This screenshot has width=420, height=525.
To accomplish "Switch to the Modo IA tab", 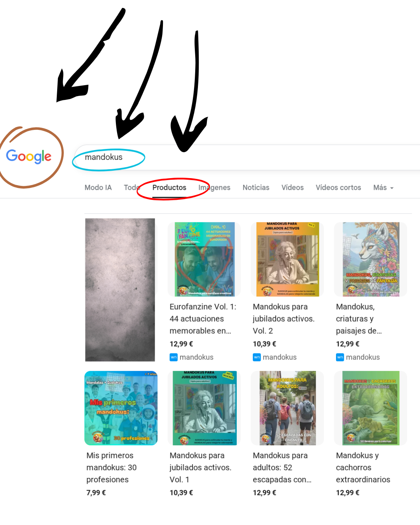I will click(98, 187).
